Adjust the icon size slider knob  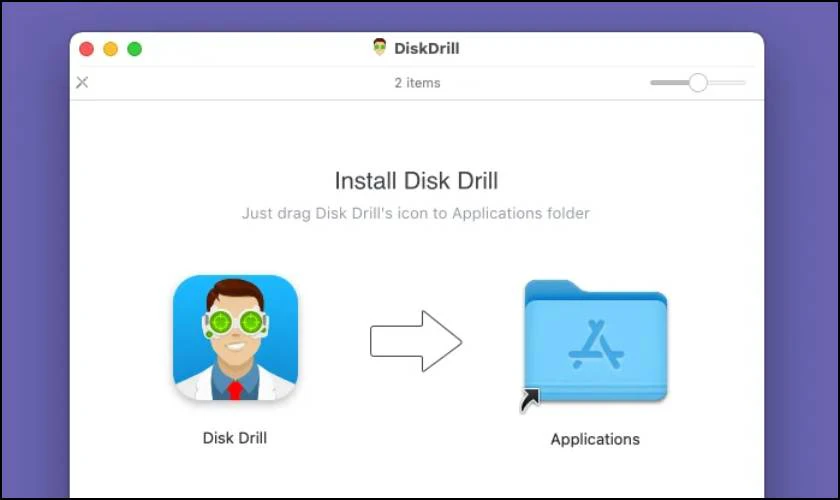pyautogui.click(x=698, y=83)
